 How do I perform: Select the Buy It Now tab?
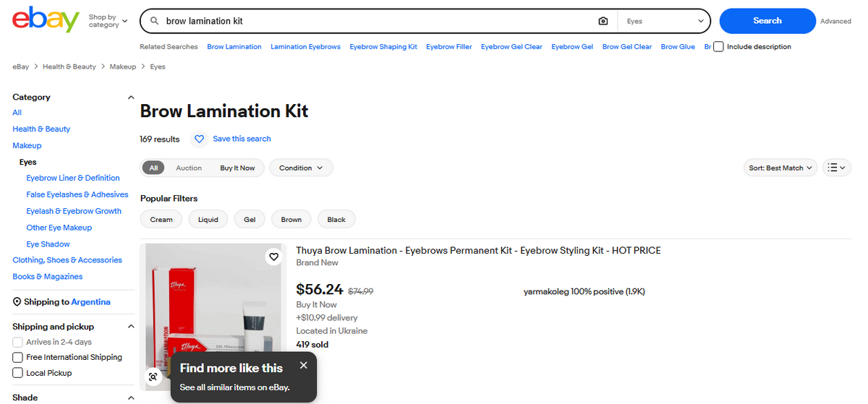pyautogui.click(x=237, y=168)
